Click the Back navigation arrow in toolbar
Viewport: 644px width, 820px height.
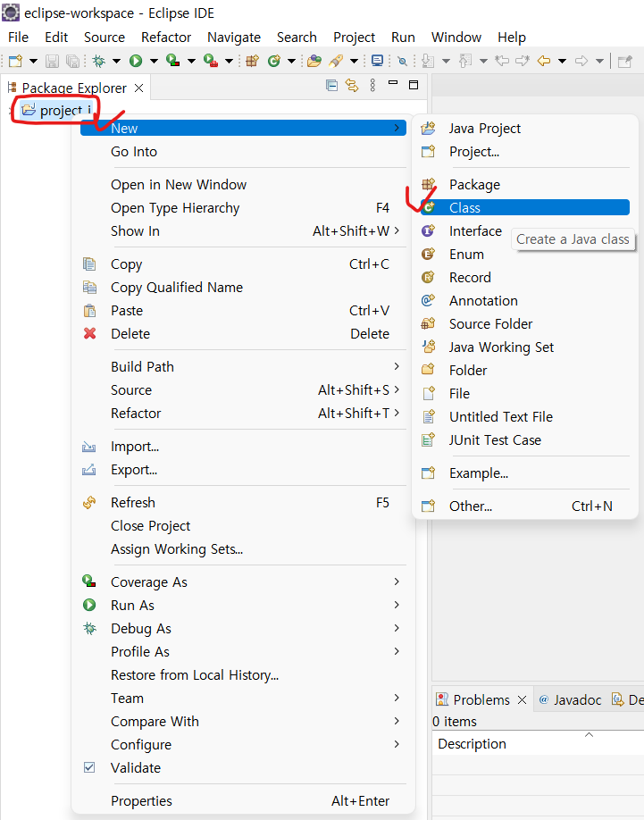point(544,61)
